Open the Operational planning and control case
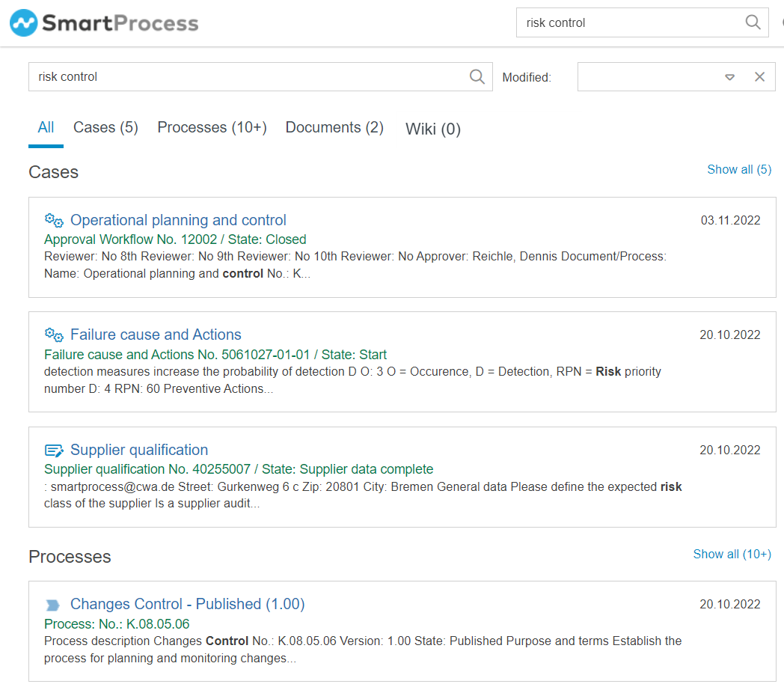Screen dimensions: 784x687 tap(178, 220)
